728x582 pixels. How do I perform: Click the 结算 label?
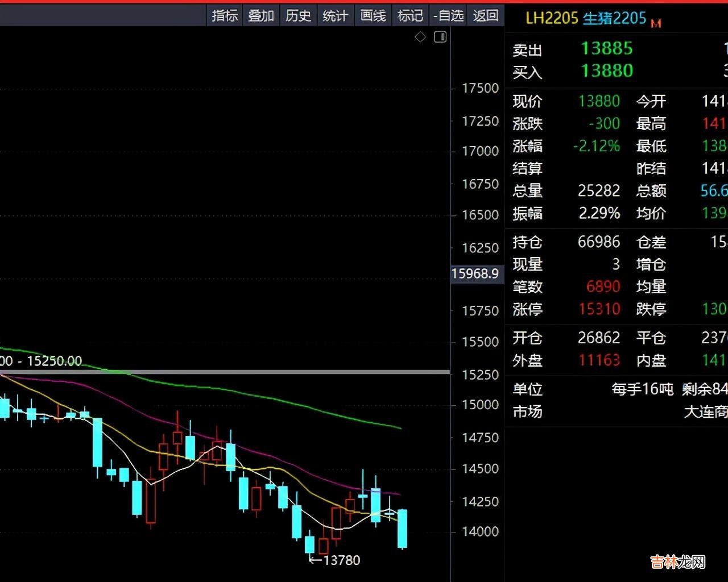527,169
